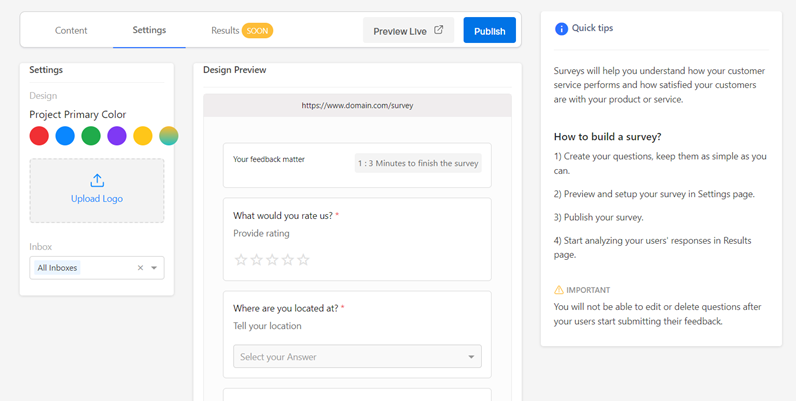Select the first rating star

coord(241,260)
